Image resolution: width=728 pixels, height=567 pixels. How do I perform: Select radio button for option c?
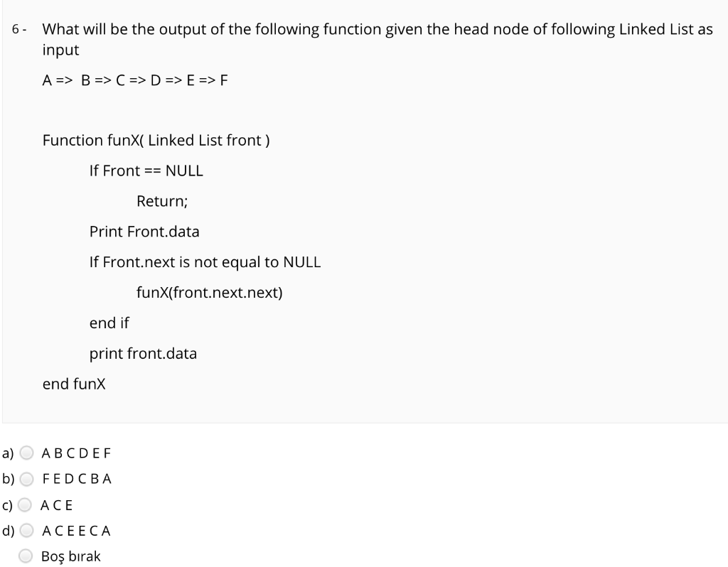point(26,504)
